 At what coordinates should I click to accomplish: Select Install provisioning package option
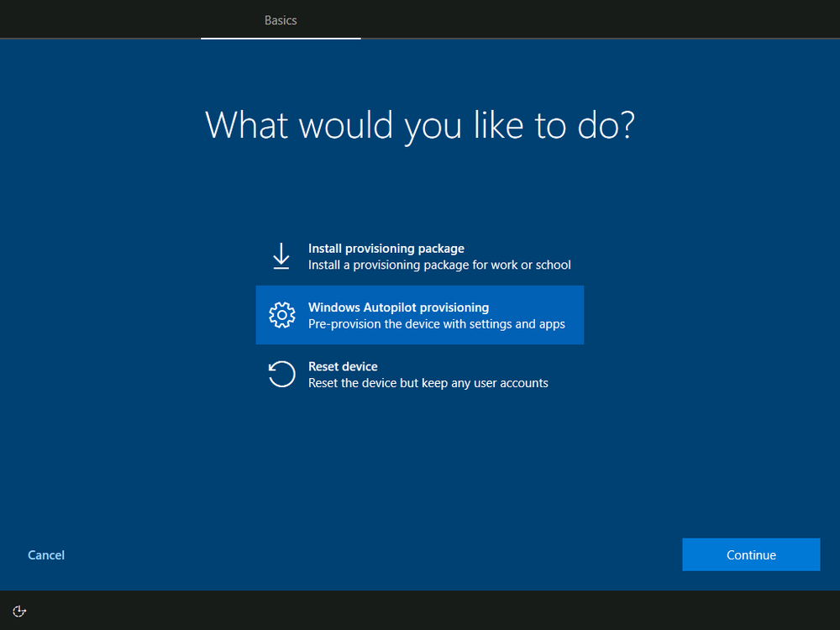[420, 256]
